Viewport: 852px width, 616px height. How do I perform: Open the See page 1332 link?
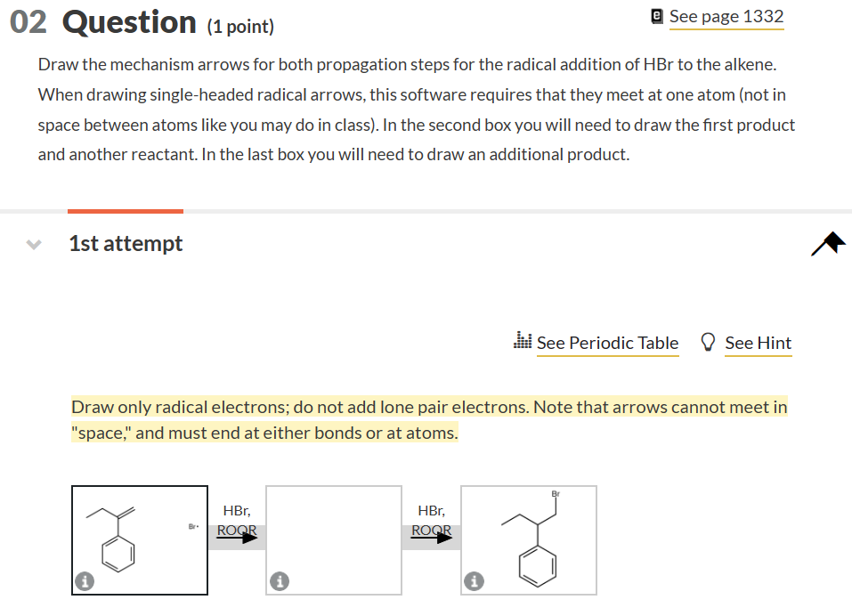[x=726, y=15]
